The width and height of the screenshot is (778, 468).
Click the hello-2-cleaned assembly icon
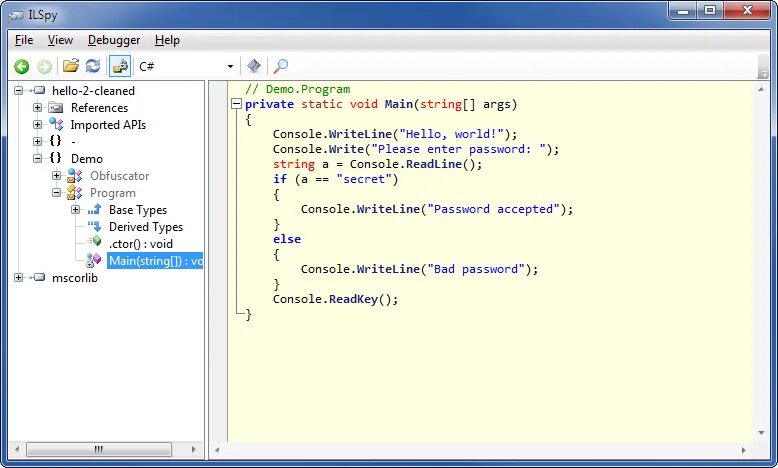(x=38, y=90)
